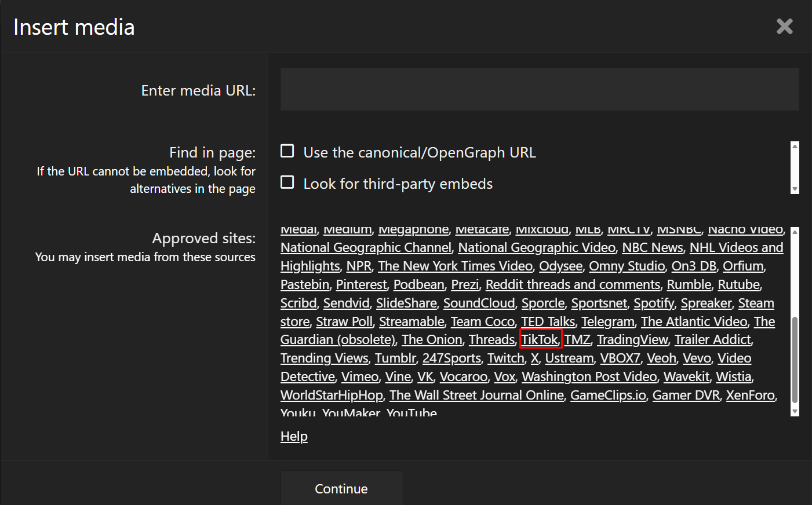Click the Streamable link
The height and width of the screenshot is (505, 812).
click(412, 322)
